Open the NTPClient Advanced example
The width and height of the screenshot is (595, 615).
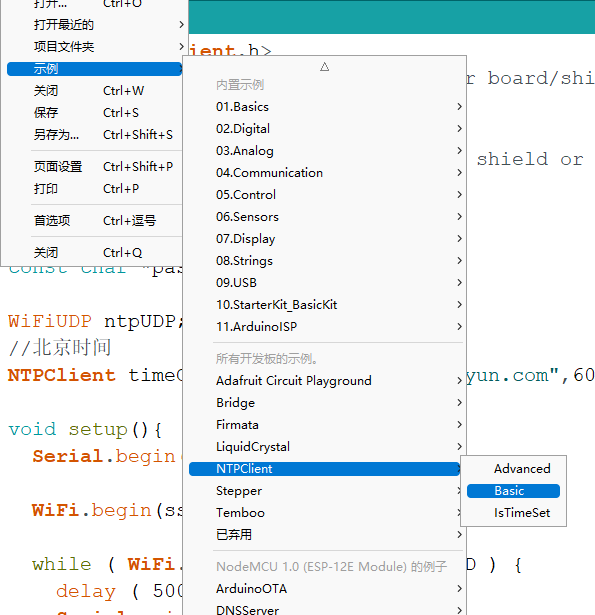click(513, 469)
